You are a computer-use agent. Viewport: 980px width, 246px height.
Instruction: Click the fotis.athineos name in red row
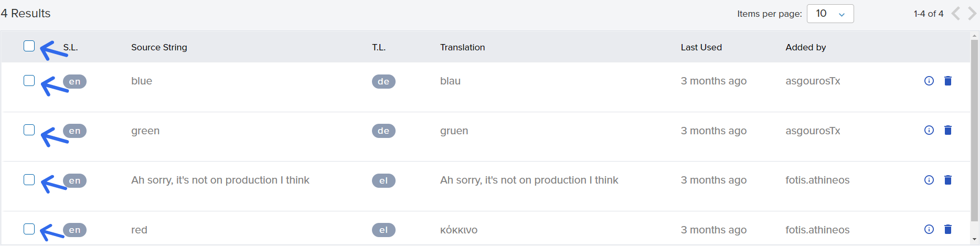coord(817,230)
